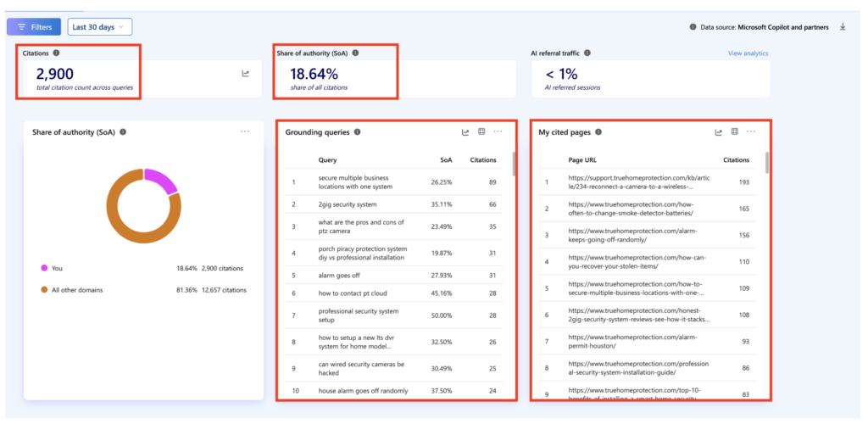Click the 193 citations cell
868x424 pixels.
(744, 182)
